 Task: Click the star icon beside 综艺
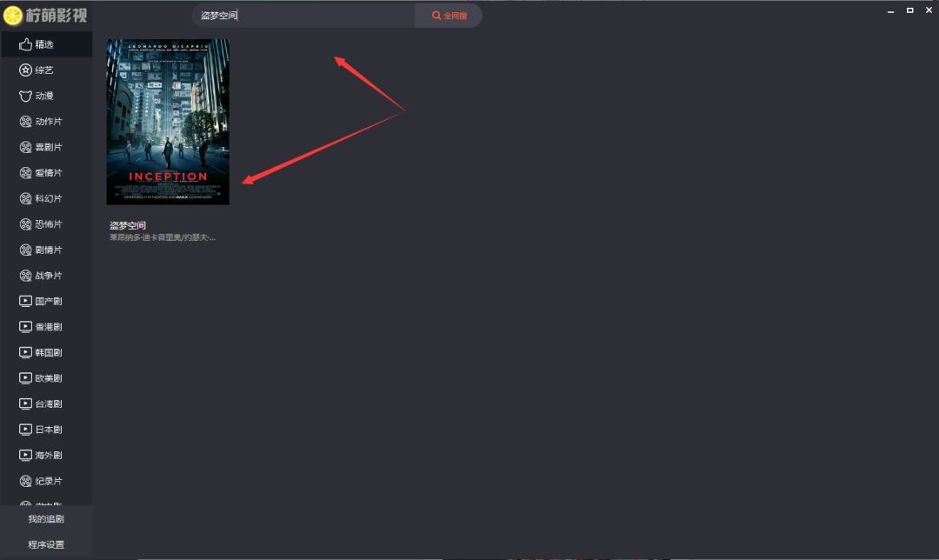(x=25, y=70)
